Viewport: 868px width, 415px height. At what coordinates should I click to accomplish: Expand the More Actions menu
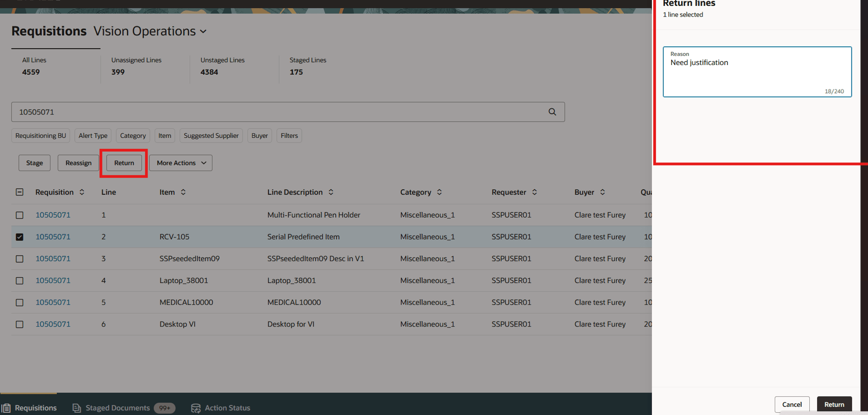pos(180,163)
